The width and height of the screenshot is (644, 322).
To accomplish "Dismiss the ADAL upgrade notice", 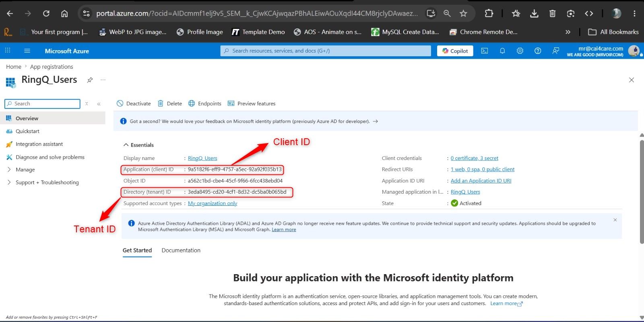I will pyautogui.click(x=615, y=220).
